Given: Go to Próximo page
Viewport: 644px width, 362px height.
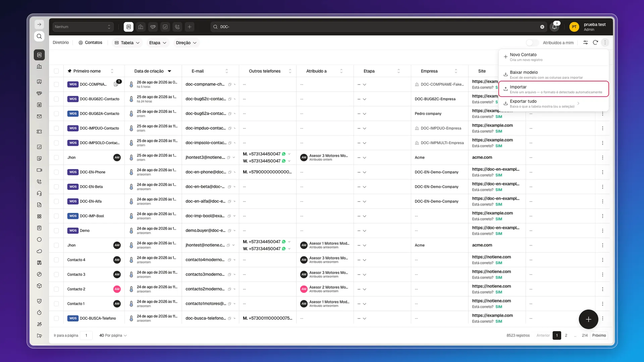Looking at the screenshot, I should coord(599,335).
